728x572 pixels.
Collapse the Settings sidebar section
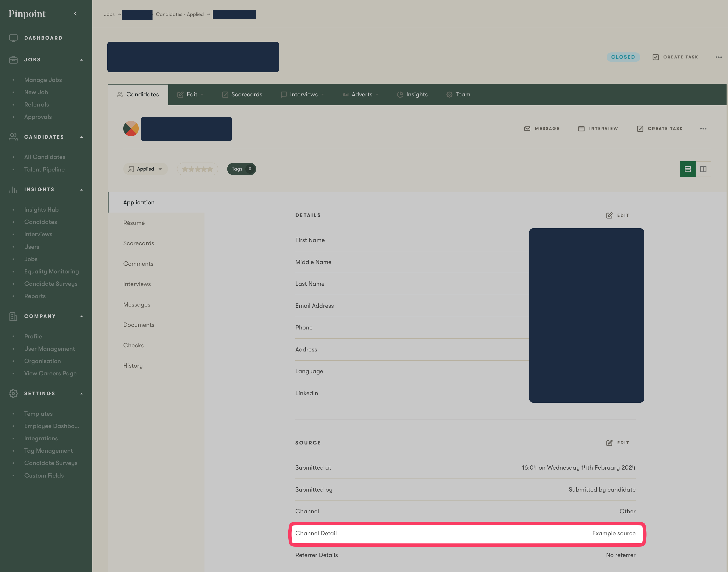(x=81, y=393)
